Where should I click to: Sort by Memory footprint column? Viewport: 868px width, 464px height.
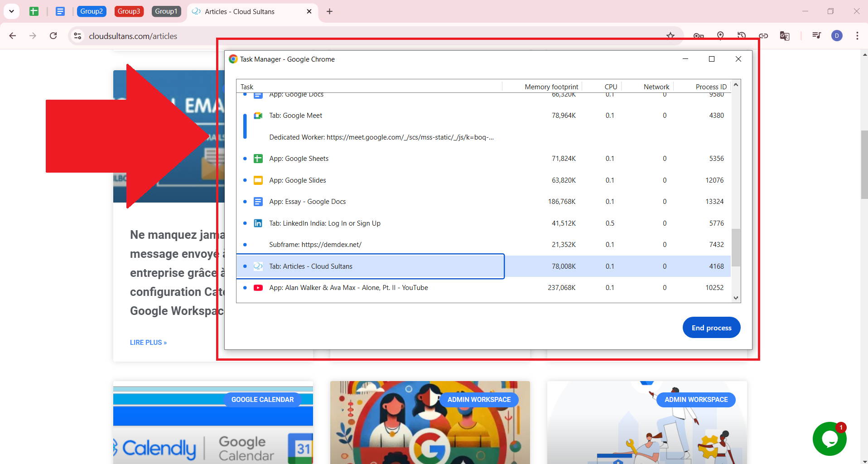[x=542, y=87]
